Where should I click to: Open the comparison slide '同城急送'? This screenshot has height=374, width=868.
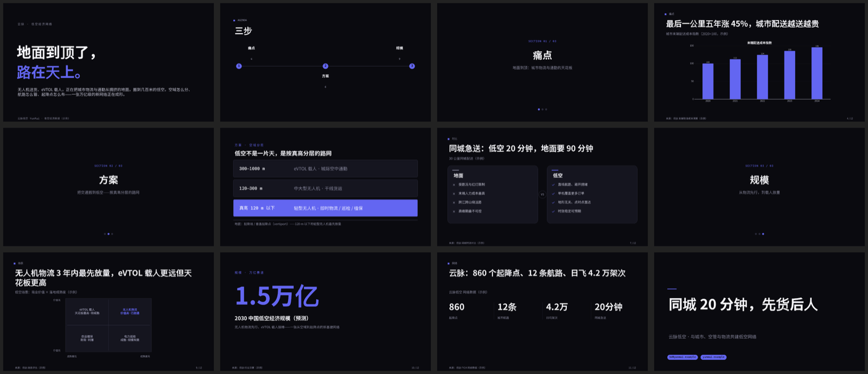point(542,187)
